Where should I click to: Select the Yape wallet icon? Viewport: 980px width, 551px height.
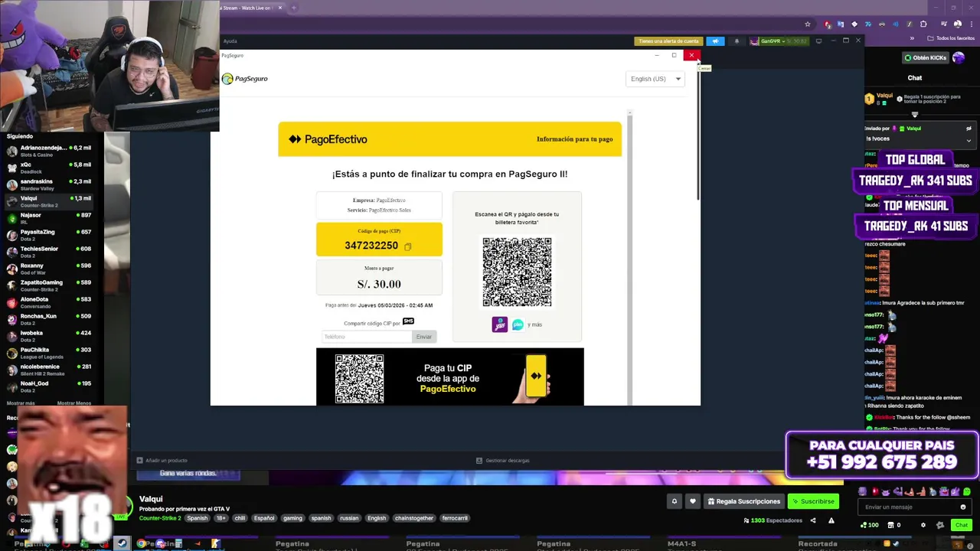tap(499, 324)
